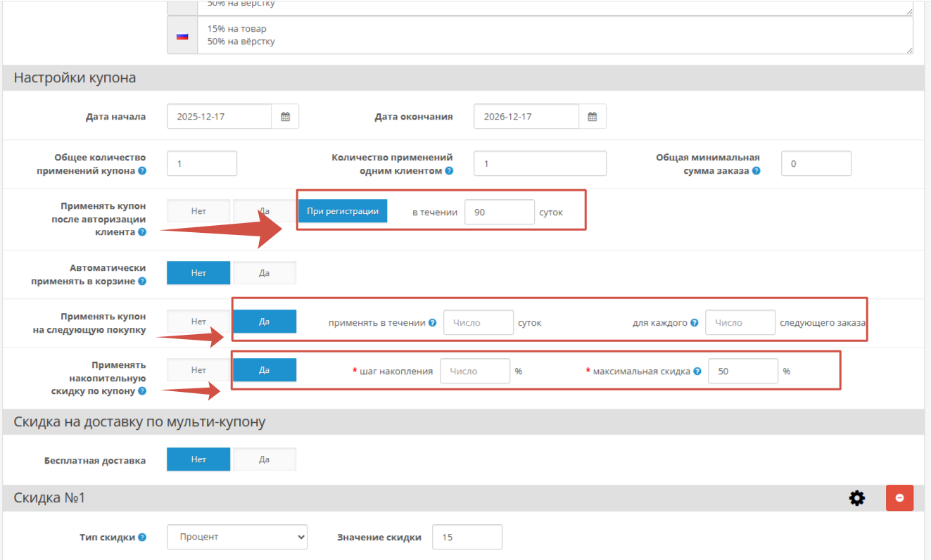The width and height of the screenshot is (931, 560).
Task: Click the При регистрации button
Action: [x=342, y=211]
